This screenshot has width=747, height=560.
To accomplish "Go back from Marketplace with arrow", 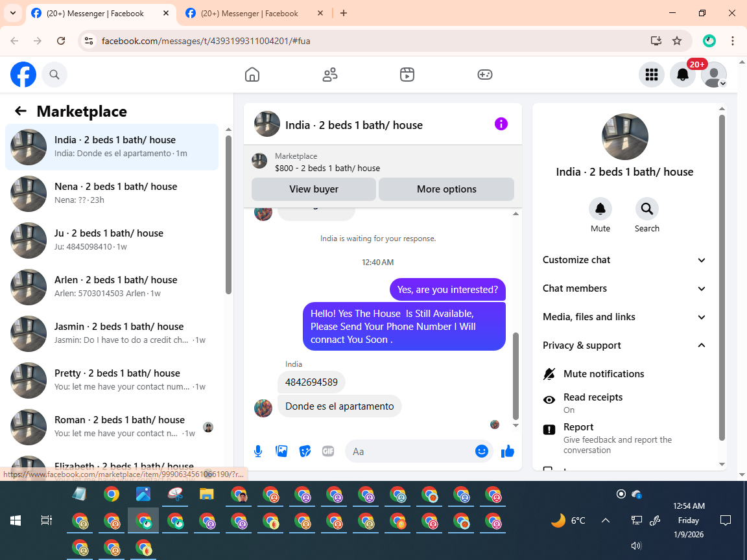I will (21, 111).
